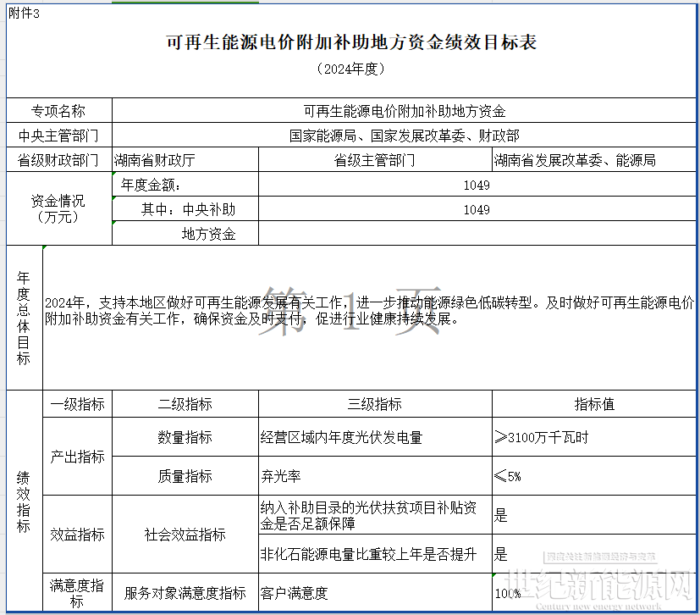Click the '资金情况（万元）' cell
Image resolution: width=700 pixels, height=615 pixels.
(x=59, y=208)
